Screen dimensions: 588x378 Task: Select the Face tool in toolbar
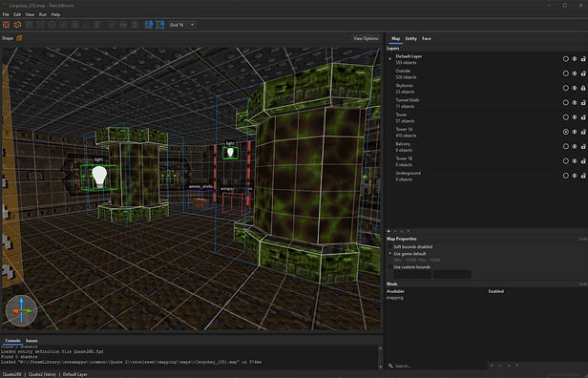tap(64, 25)
